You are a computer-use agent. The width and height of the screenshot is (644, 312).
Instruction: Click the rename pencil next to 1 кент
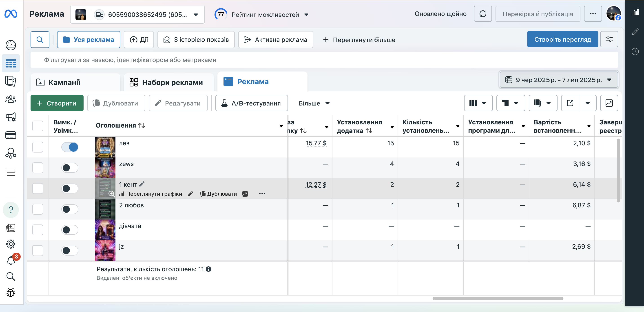[142, 184]
